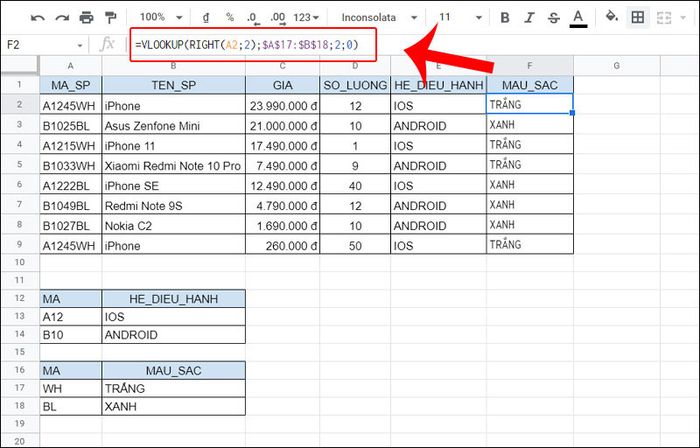Click the 23.990.000 đ price cell
700x448 pixels.
[282, 105]
